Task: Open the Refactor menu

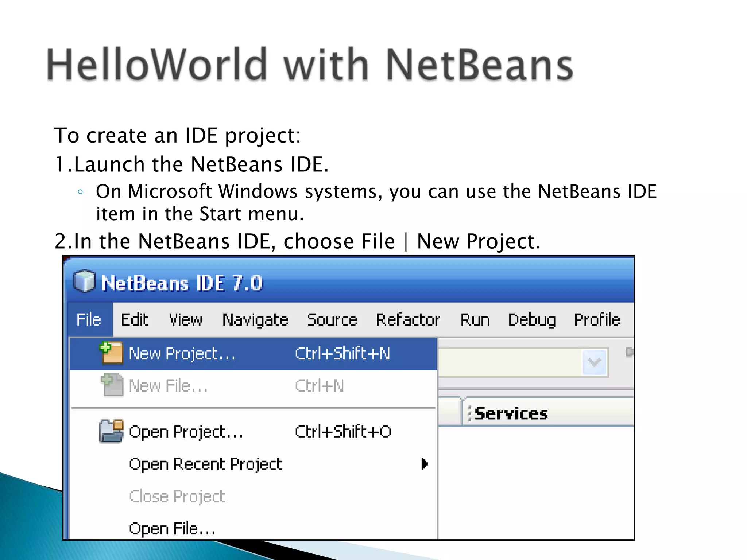Action: (408, 320)
